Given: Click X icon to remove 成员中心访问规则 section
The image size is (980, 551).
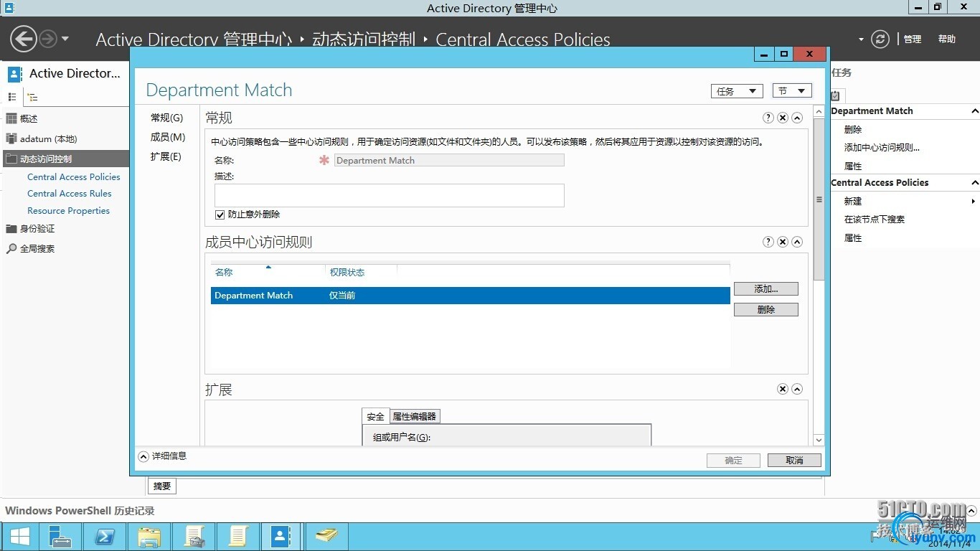Looking at the screenshot, I should tap(783, 242).
